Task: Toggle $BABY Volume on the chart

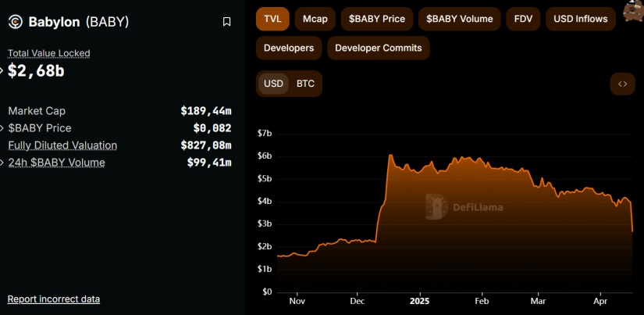Action: (x=460, y=19)
